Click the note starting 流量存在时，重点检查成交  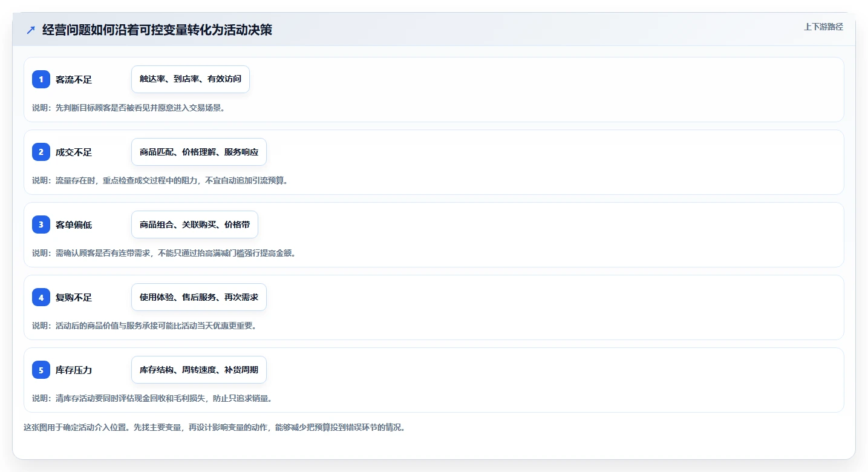160,180
